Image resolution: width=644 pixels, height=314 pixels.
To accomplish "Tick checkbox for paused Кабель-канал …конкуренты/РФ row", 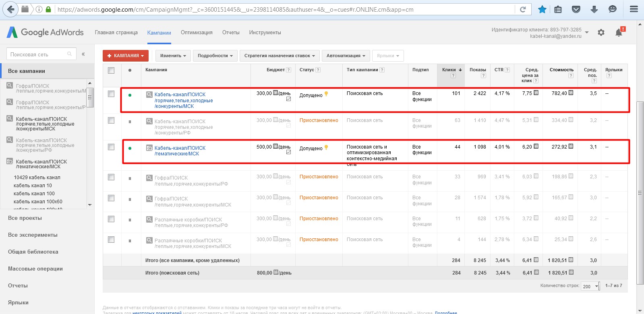I will click(x=111, y=120).
